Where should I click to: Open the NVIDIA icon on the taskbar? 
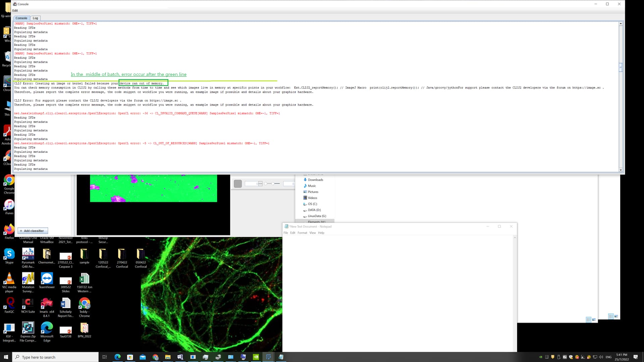pyautogui.click(x=256, y=357)
